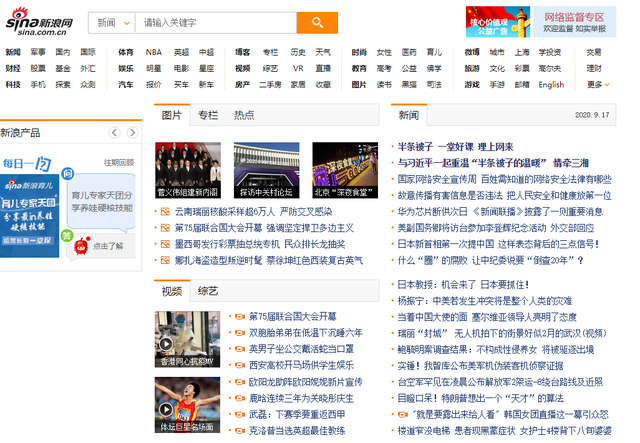Show next Sina product with right arrow
Viewport: 640px width, 443px height.
click(x=132, y=132)
